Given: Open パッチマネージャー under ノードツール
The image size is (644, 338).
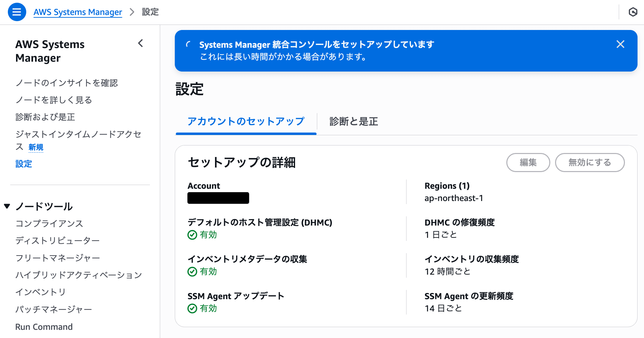Looking at the screenshot, I should pyautogui.click(x=54, y=309).
